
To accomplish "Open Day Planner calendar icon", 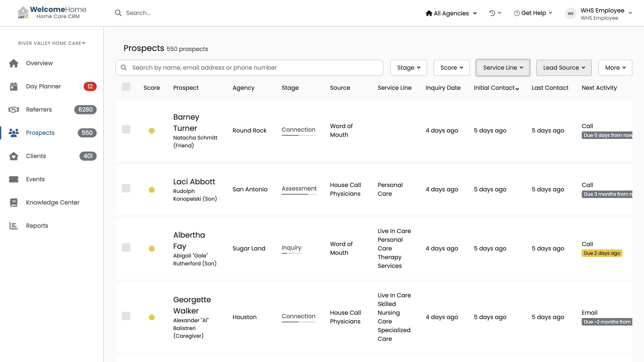I will click(14, 86).
